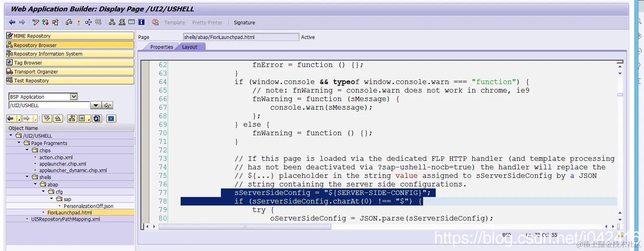Open the Favorites dropdown arrow
Viewport: 644px width, 251px height.
pos(89,119)
